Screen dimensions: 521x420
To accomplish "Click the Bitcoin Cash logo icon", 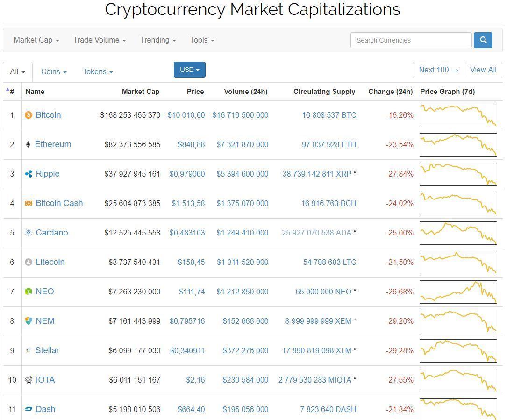I will pyautogui.click(x=29, y=203).
